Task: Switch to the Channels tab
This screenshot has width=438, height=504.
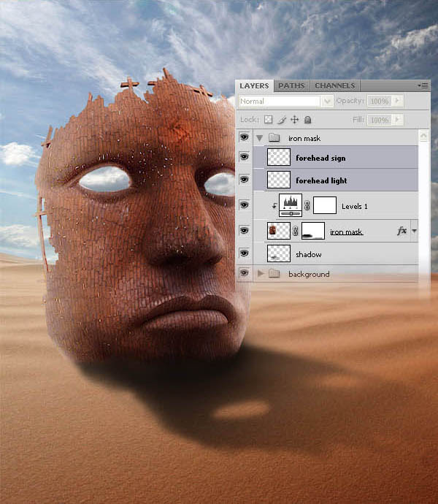Action: (334, 85)
